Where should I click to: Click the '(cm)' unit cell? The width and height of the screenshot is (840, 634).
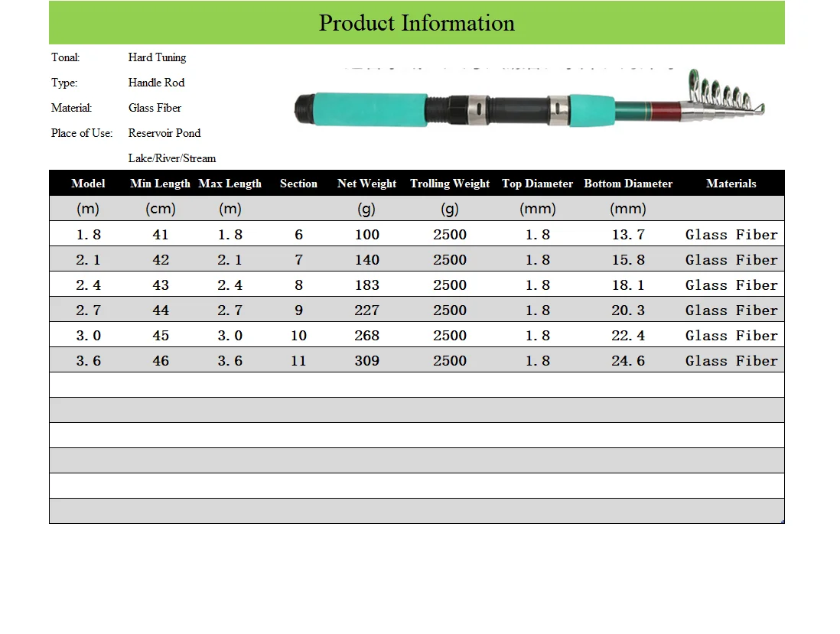(161, 208)
